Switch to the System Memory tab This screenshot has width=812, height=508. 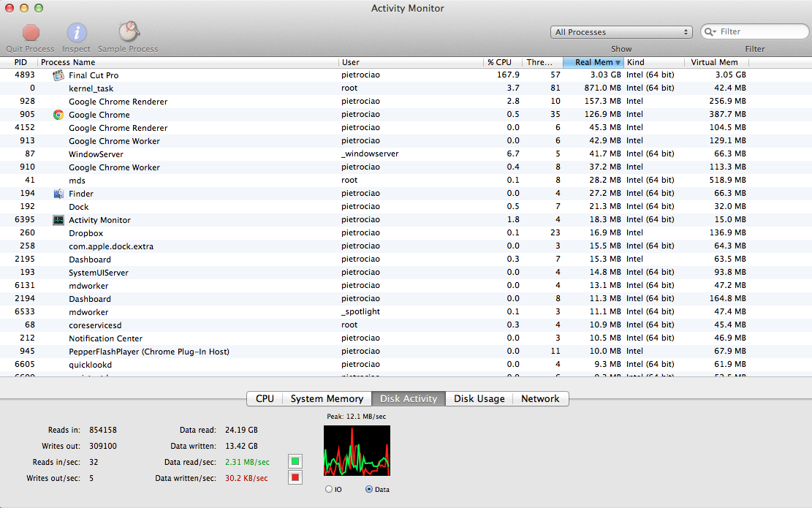coord(327,399)
